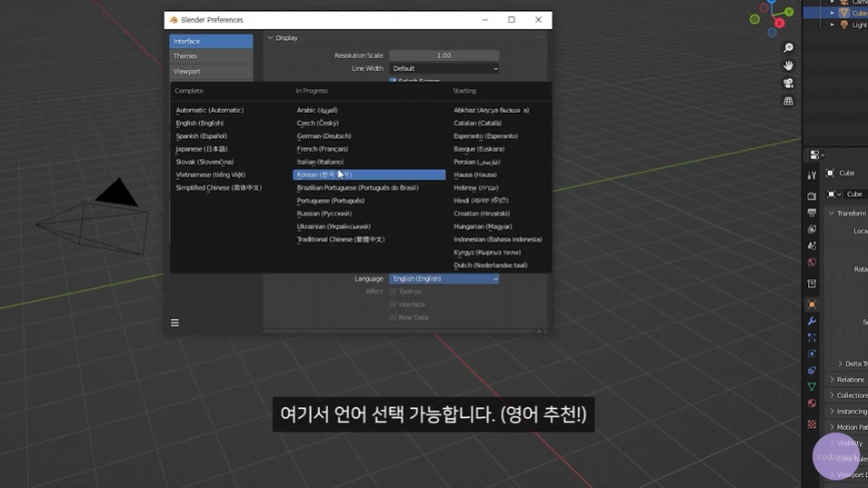Choose Brazilian Portuguese language option

(357, 187)
